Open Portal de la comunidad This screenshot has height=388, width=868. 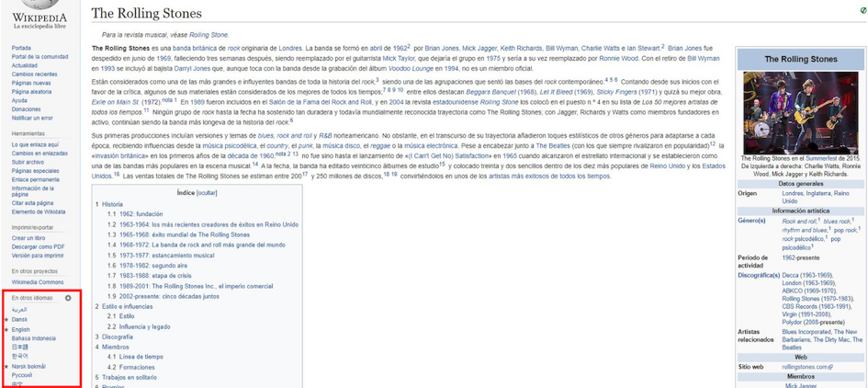(x=39, y=56)
